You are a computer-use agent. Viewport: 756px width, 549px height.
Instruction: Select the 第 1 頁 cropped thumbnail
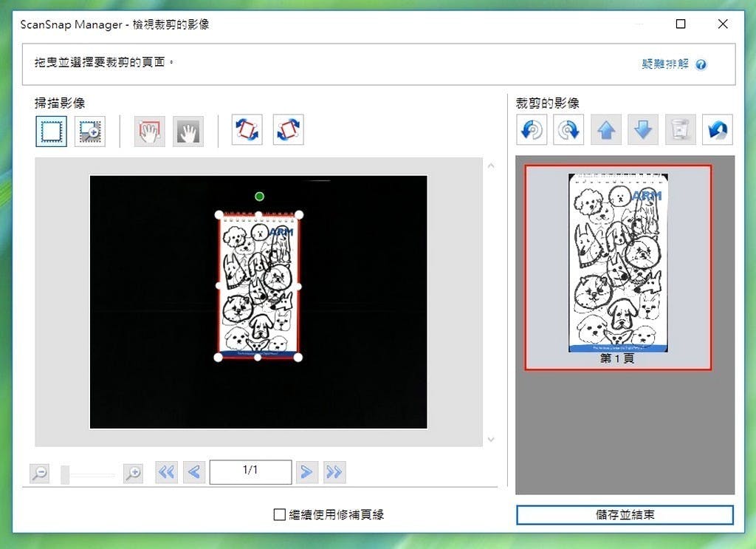tap(618, 267)
